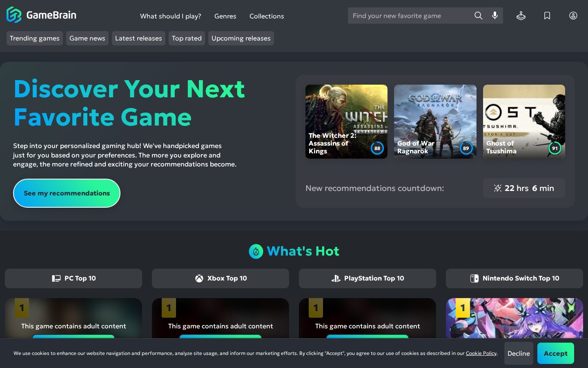The image size is (588, 368).
Task: Select the Upcoming releases tab
Action: [241, 38]
